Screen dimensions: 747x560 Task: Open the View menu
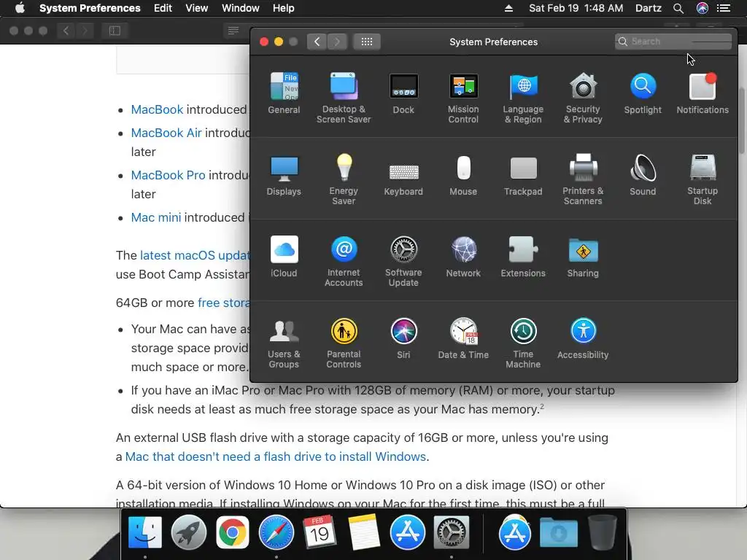pos(197,8)
